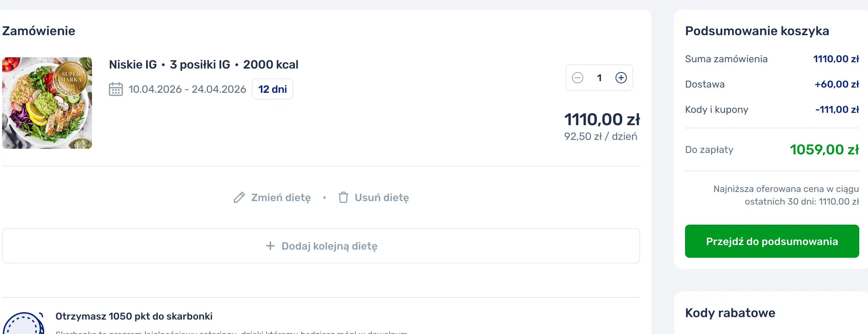Click the plus icon beside Dodaj kolejną dietę
The image size is (868, 334).
(270, 246)
